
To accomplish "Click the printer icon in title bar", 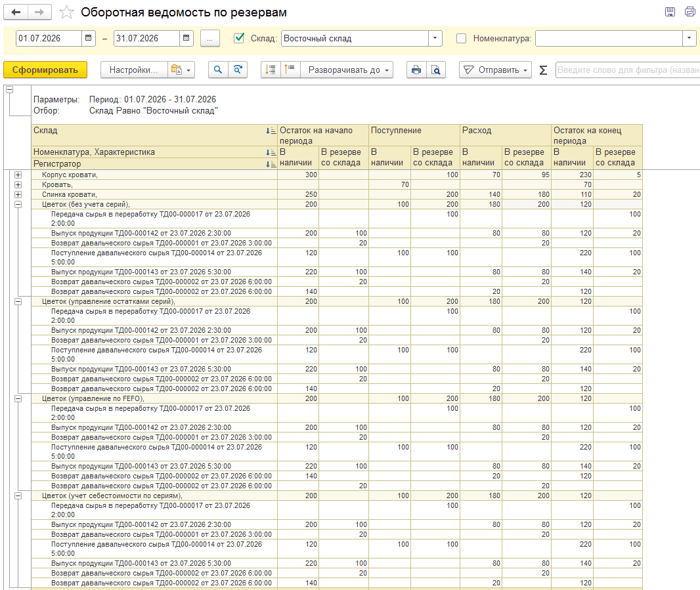I will [689, 12].
